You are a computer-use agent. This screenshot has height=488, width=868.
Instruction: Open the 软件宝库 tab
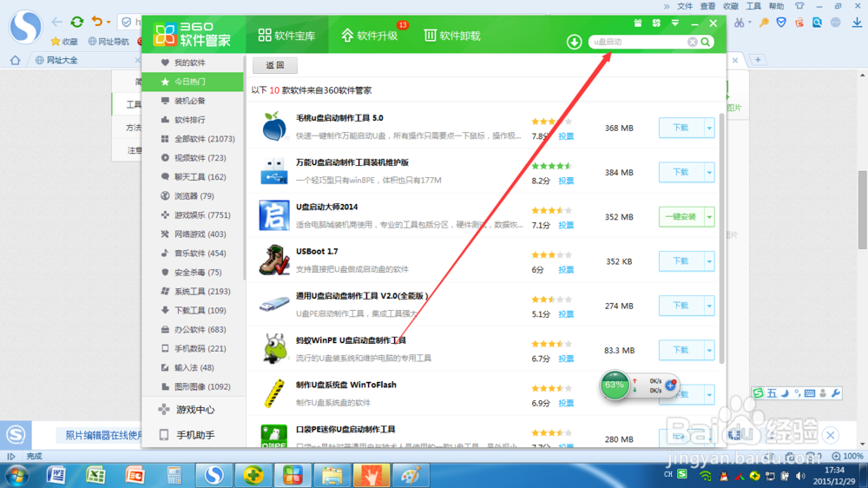[286, 36]
